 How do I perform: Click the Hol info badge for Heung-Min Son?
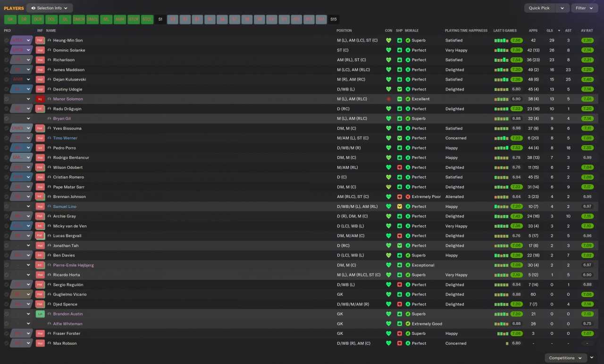pos(40,41)
